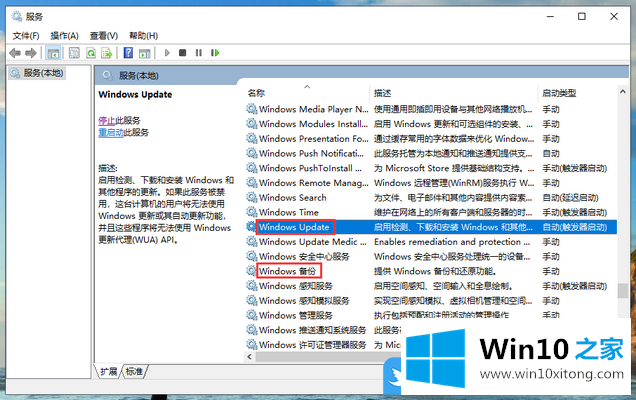Click the Restart Service icon
The image size is (636, 400).
pyautogui.click(x=215, y=53)
